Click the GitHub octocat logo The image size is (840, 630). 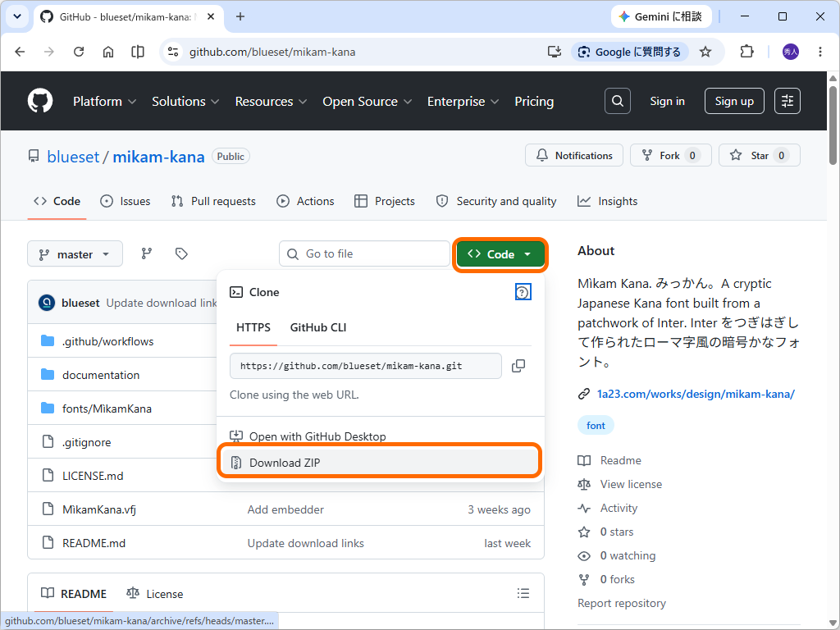pyautogui.click(x=40, y=101)
